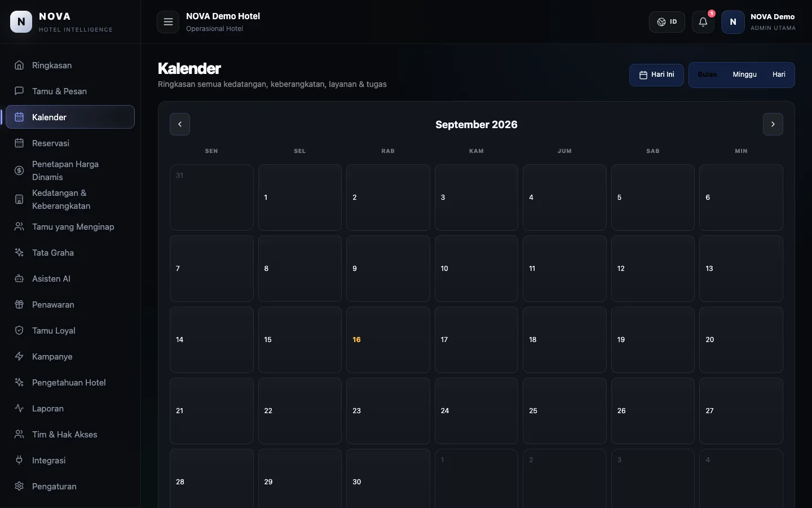Open the NOVA Demo admin profile menu
812x508 pixels.
759,22
